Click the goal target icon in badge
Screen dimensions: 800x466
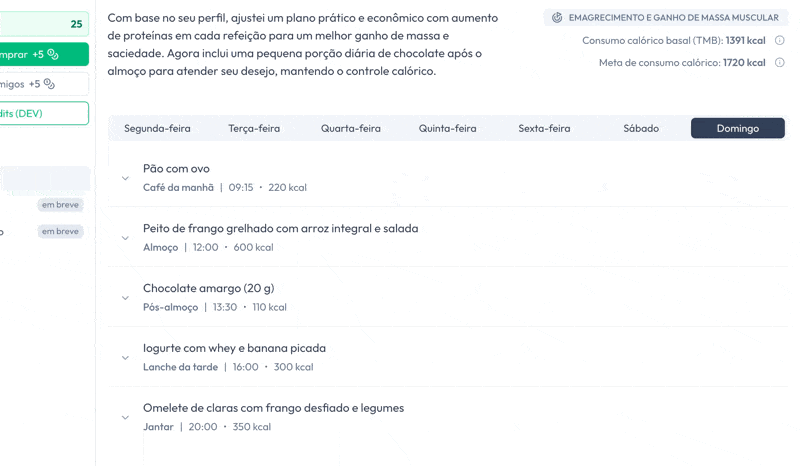[558, 18]
